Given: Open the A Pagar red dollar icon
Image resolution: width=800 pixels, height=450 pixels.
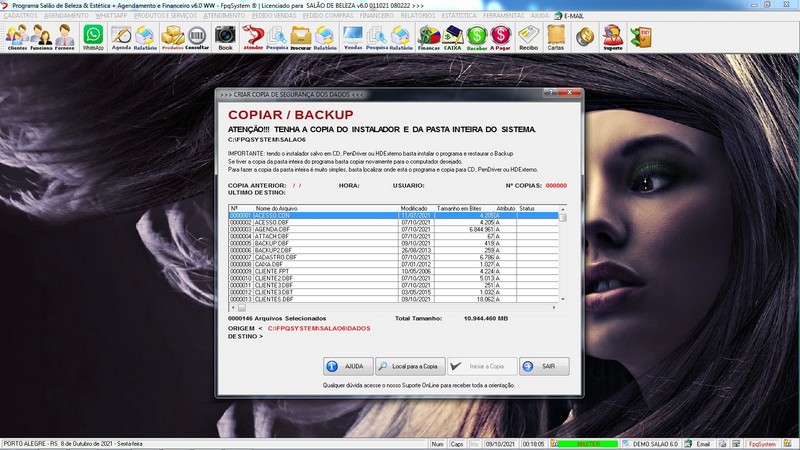Looking at the screenshot, I should click(x=501, y=37).
